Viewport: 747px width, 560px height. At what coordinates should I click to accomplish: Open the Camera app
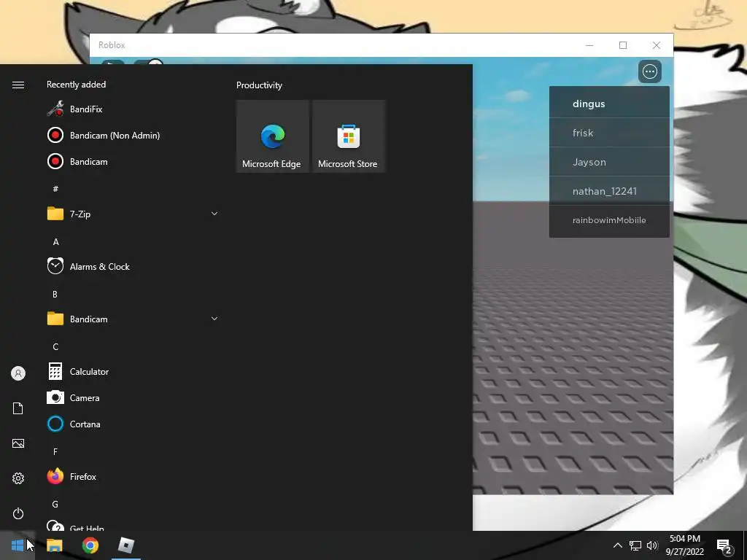[x=133, y=397]
